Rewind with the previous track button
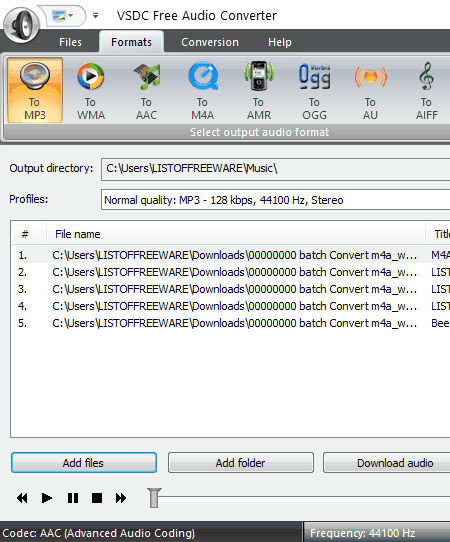Screen dimensions: 450x542 (22, 498)
